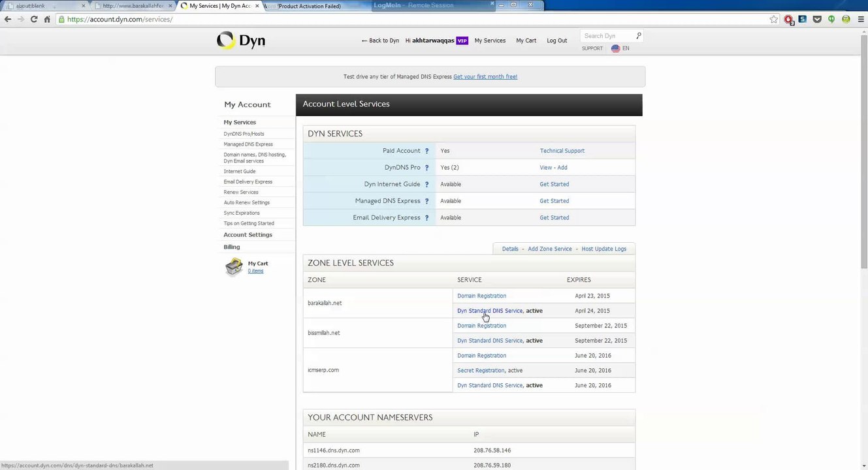The height and width of the screenshot is (470, 868).
Task: Open My Services in the top navigation
Action: (490, 40)
